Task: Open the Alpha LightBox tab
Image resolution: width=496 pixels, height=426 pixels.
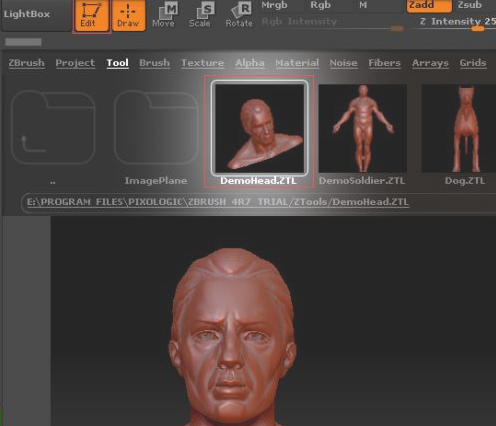Action: coord(250,63)
